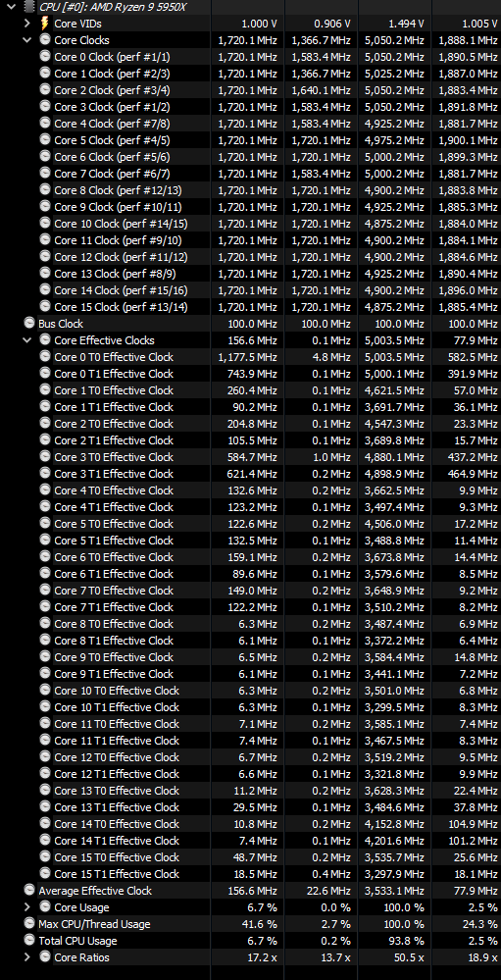Image resolution: width=501 pixels, height=980 pixels.
Task: Click the Core Ratios maximum value 50.5 x
Action: point(407,957)
